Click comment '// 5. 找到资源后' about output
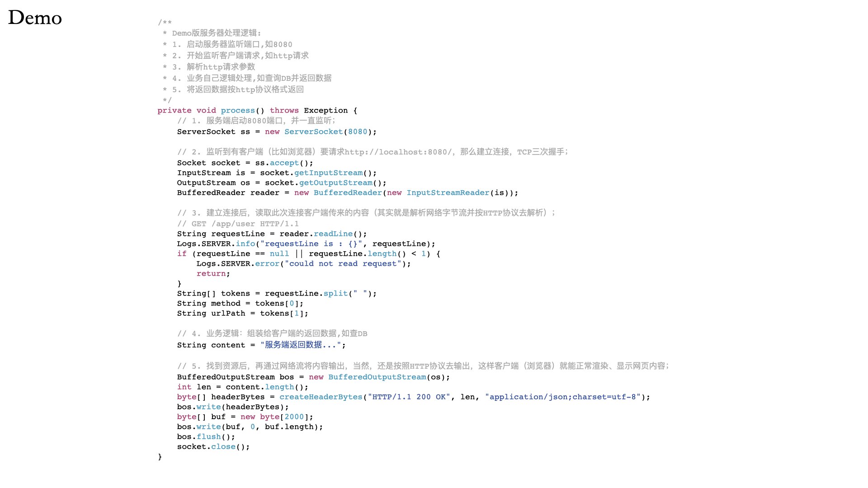This screenshot has width=868, height=488. [x=423, y=366]
